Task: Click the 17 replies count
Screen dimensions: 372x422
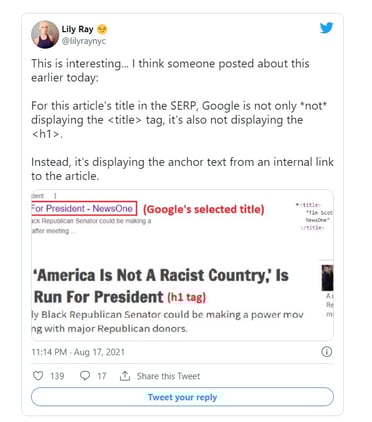Action: [x=102, y=376]
